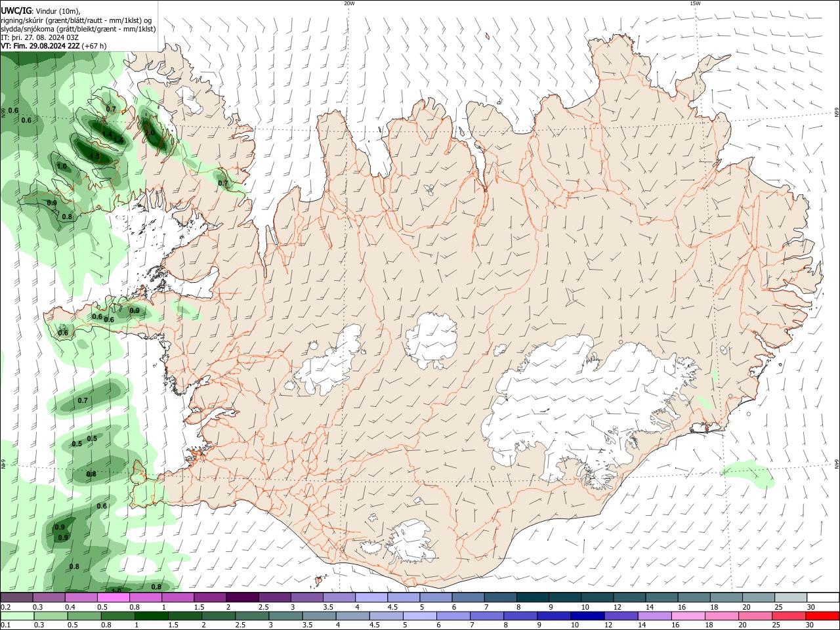Click the 30 label in the snow legend row
This screenshot has height=630, width=840.
(x=811, y=607)
